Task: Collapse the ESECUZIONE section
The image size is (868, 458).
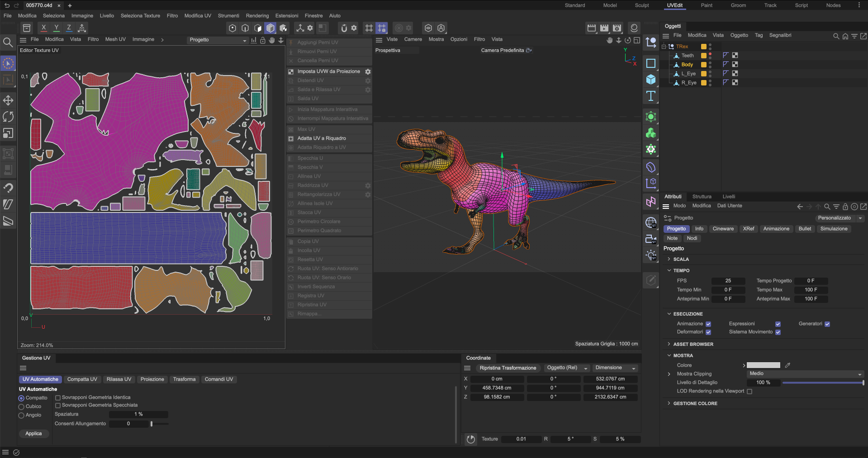Action: 669,314
